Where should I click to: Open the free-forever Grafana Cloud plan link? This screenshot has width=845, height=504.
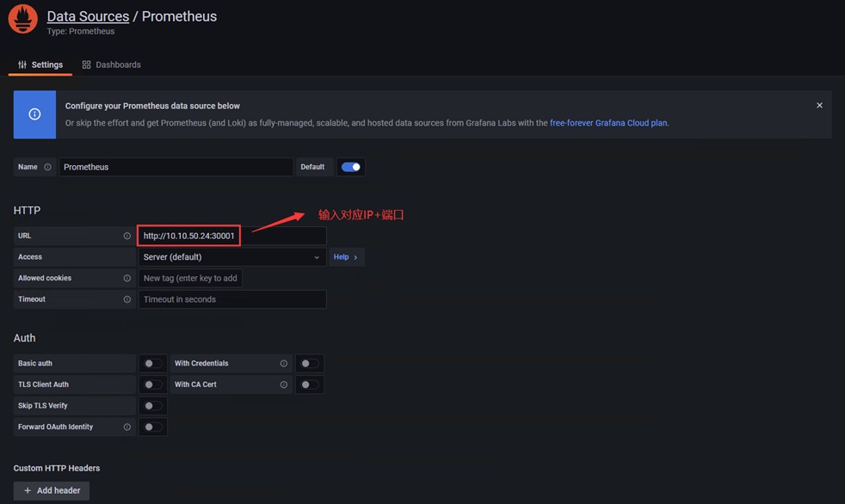pyautogui.click(x=608, y=123)
